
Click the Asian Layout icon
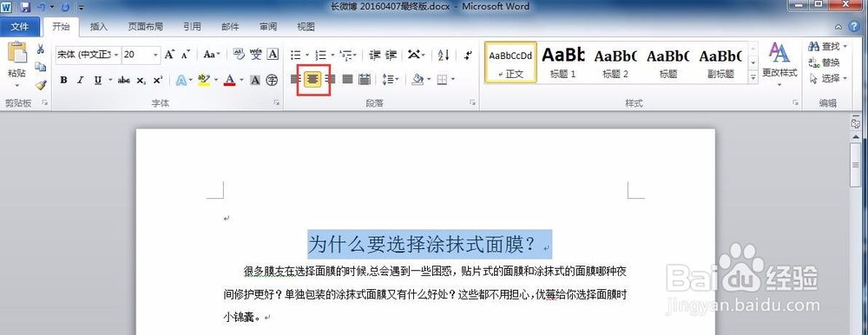pyautogui.click(x=413, y=55)
